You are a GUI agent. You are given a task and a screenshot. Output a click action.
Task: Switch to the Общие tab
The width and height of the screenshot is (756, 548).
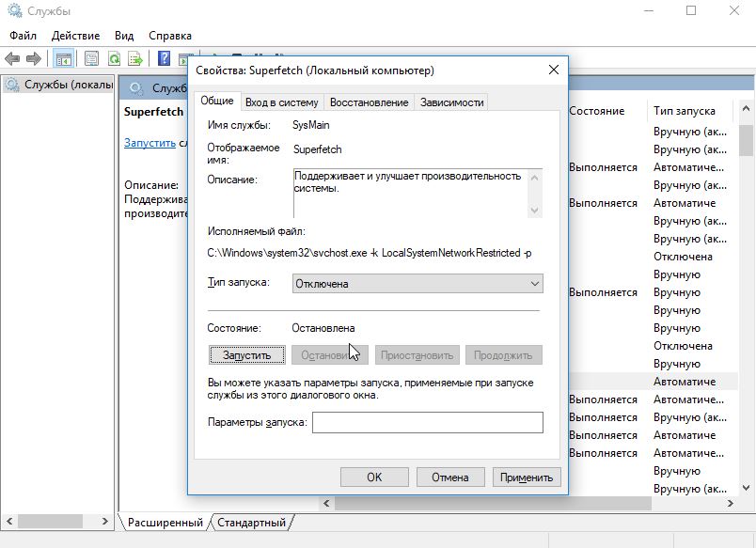point(217,101)
